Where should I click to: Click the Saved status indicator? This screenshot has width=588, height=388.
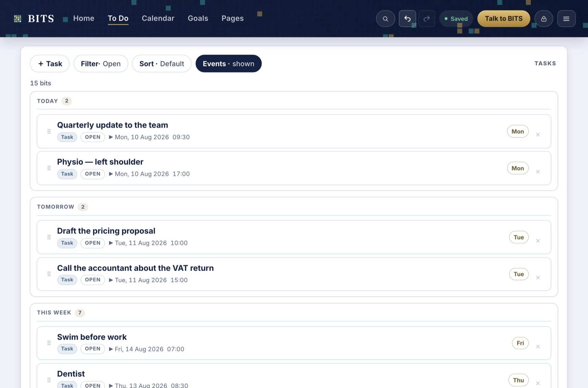[x=456, y=18]
